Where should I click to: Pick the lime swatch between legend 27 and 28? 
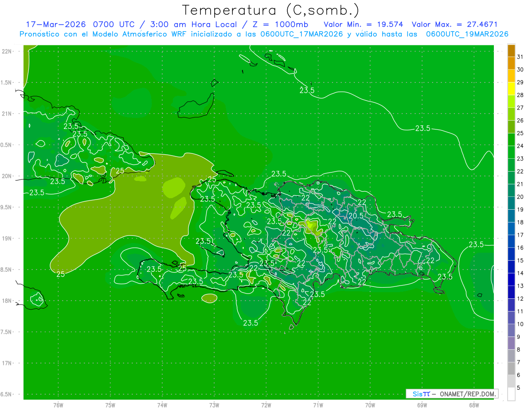coord(511,102)
